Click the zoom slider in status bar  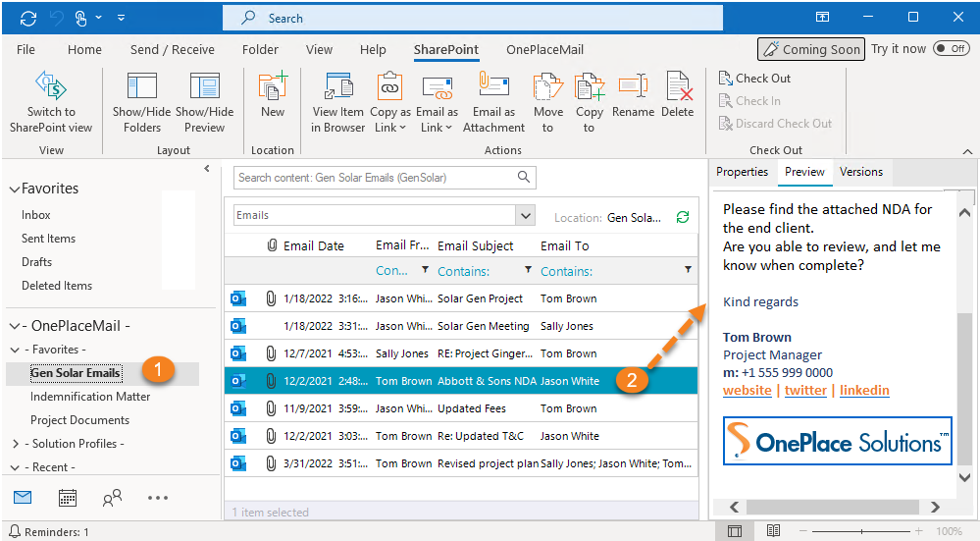[862, 531]
